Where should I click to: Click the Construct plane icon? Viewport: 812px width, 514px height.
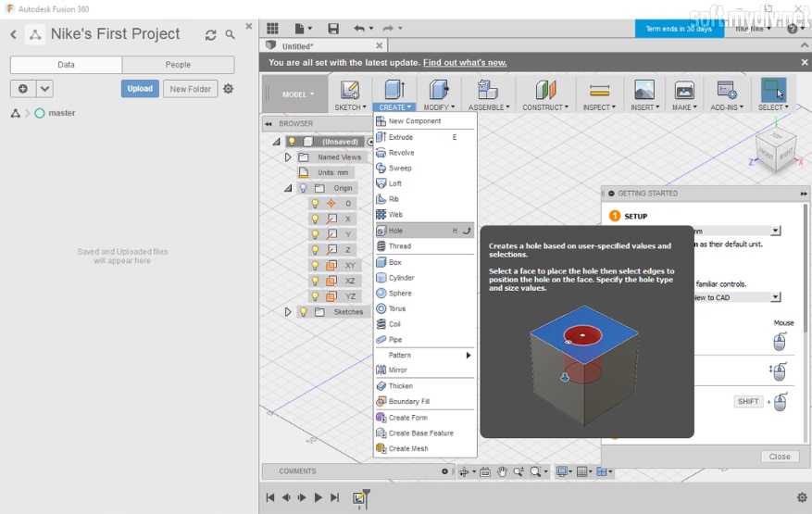tap(545, 90)
